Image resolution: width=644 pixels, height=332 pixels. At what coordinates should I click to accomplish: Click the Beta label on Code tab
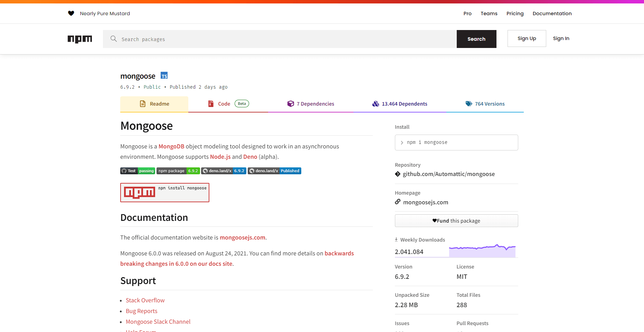coord(242,104)
